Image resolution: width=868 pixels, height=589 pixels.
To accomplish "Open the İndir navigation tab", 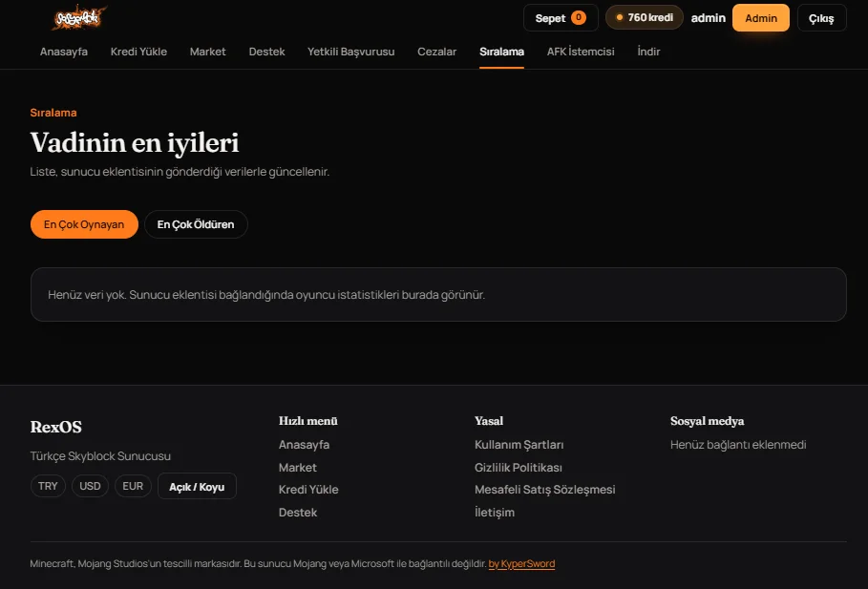I will [648, 52].
